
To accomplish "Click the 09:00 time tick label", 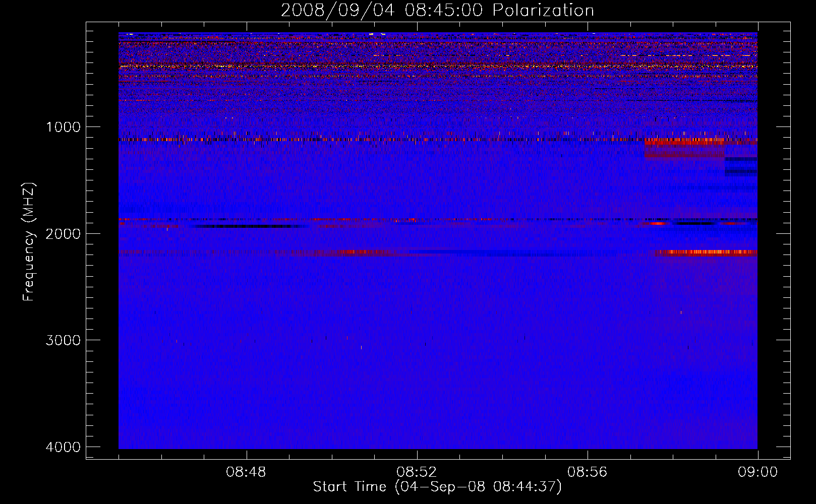I will [757, 472].
